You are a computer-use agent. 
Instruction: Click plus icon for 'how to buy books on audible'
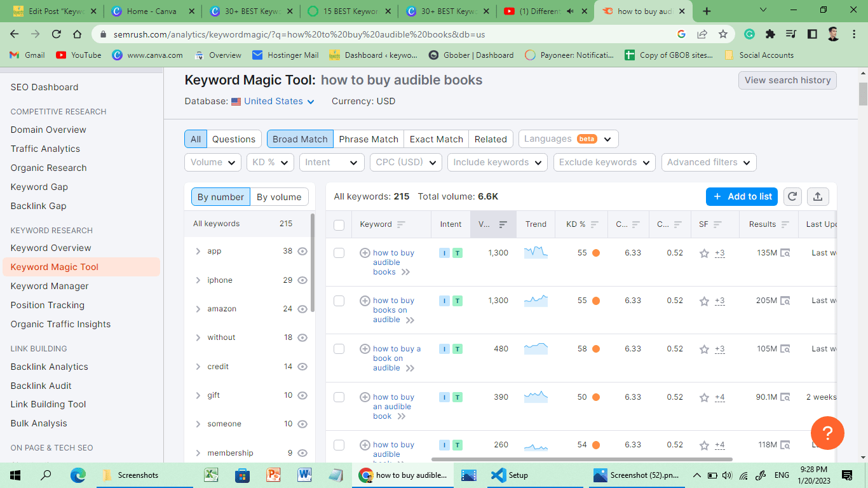365,301
